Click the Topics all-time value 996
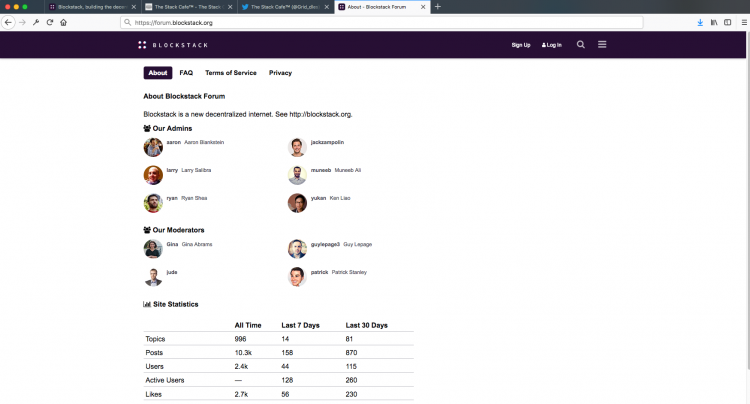Screen dimensions: 750x404 click(240, 339)
